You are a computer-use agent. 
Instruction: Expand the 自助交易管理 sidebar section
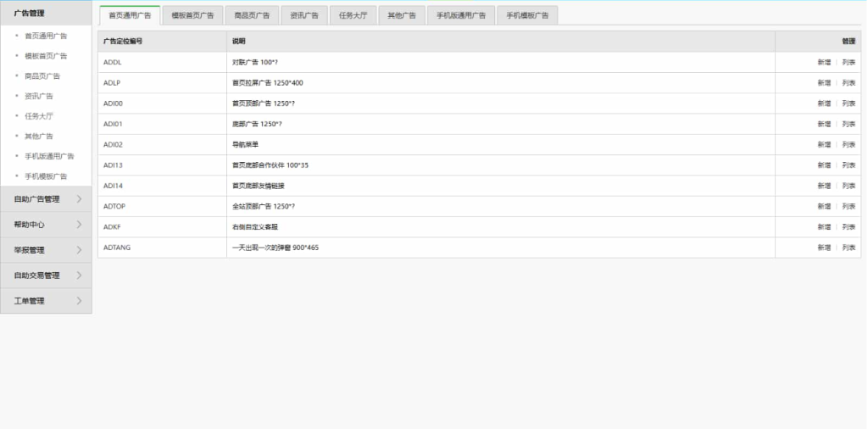point(46,276)
